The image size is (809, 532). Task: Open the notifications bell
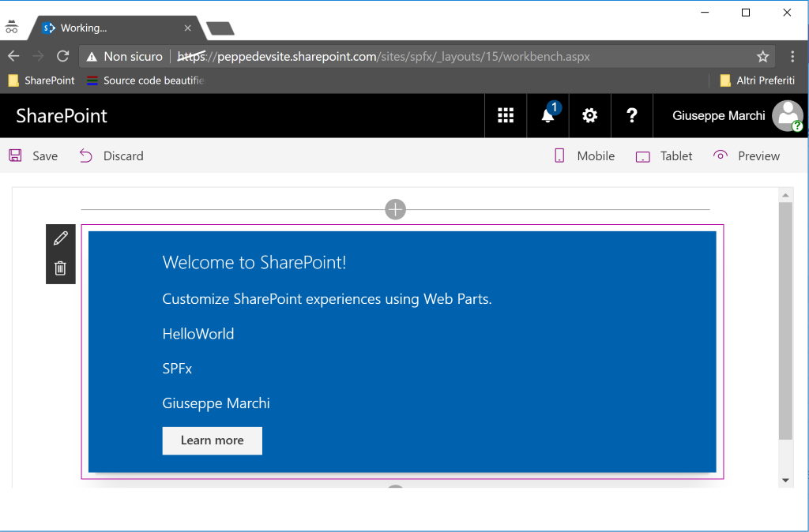coord(548,115)
